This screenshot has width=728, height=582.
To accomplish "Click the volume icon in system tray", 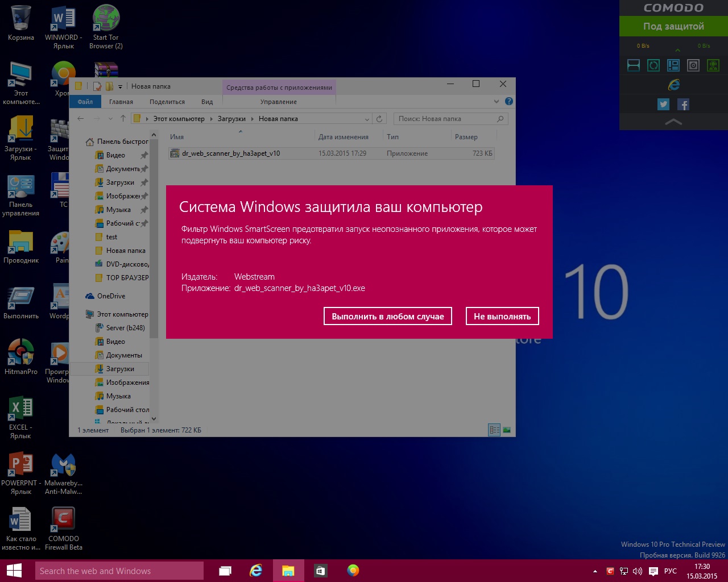I will tap(638, 571).
